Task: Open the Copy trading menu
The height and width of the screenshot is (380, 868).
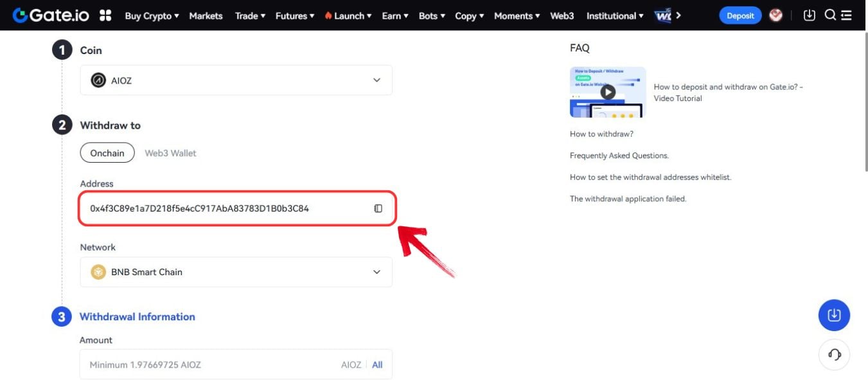Action: (470, 15)
